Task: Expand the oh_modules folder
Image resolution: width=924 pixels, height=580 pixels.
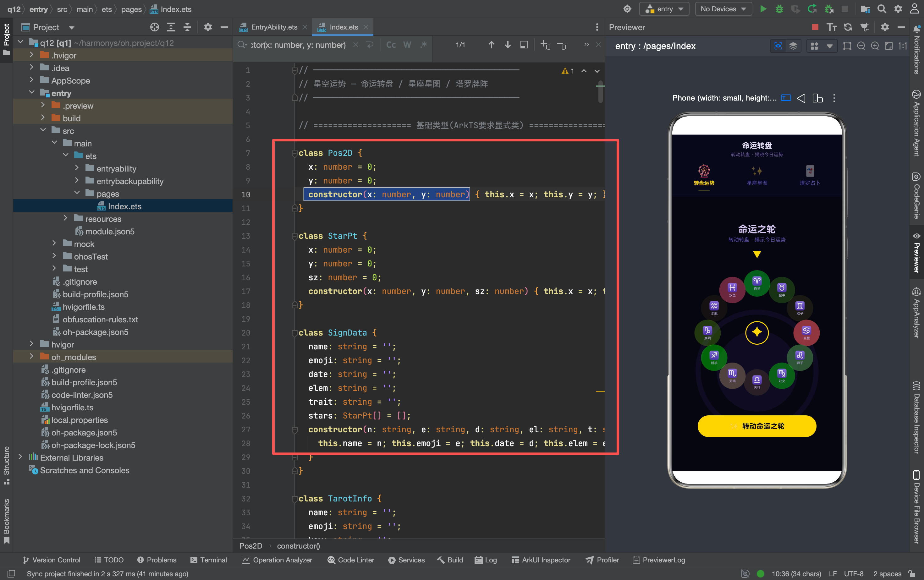Action: [32, 357]
